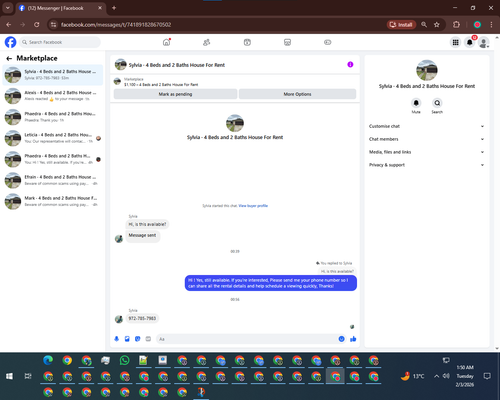The height and width of the screenshot is (400, 500).
Task: Attach a photo to the message
Action: click(127, 339)
